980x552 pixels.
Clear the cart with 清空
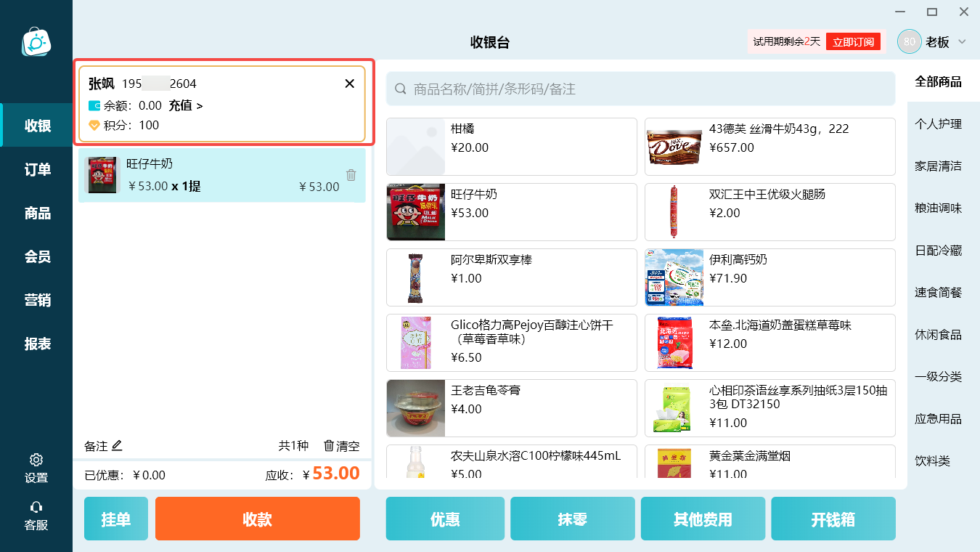[341, 446]
